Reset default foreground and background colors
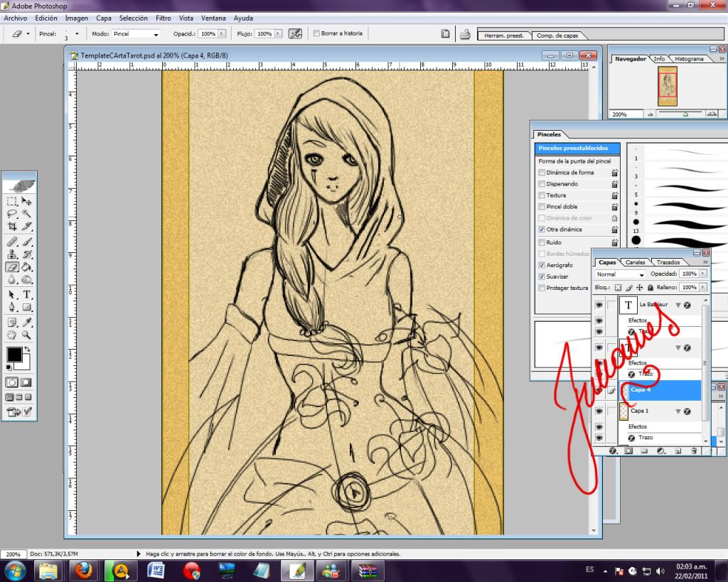Screen dimensions: 728x582 (x=9, y=367)
